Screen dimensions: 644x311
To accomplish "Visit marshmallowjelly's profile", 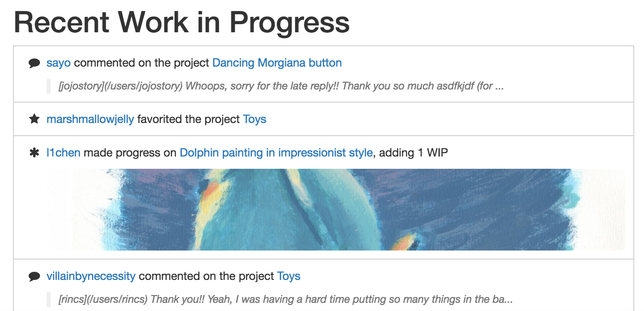I will (90, 119).
